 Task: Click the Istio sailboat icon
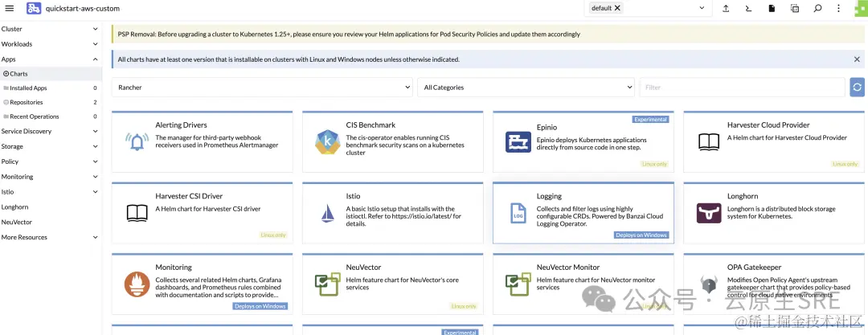click(x=328, y=213)
